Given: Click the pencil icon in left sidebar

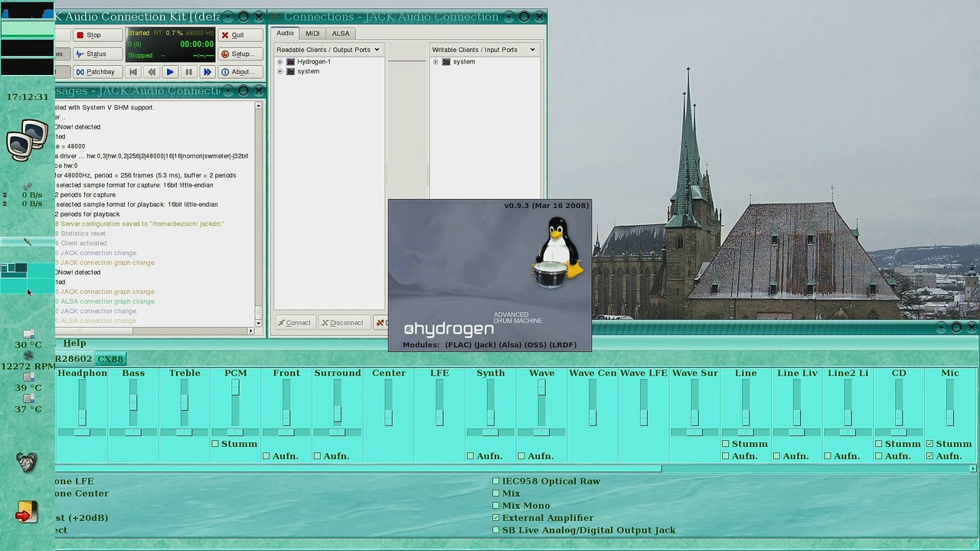Looking at the screenshot, I should point(28,242).
